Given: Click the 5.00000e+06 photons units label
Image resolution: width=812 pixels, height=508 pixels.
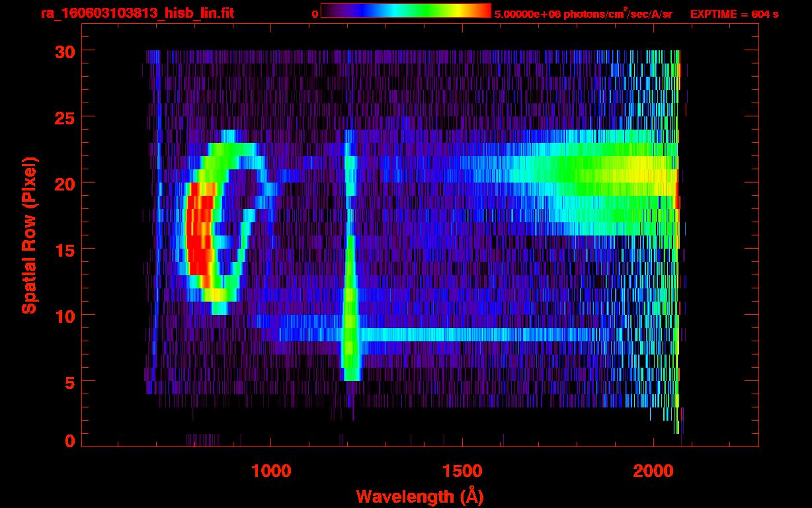Looking at the screenshot, I should (x=583, y=14).
